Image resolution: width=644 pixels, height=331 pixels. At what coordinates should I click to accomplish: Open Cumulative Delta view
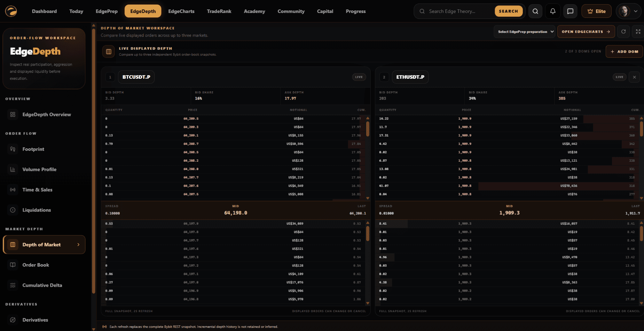click(44, 285)
